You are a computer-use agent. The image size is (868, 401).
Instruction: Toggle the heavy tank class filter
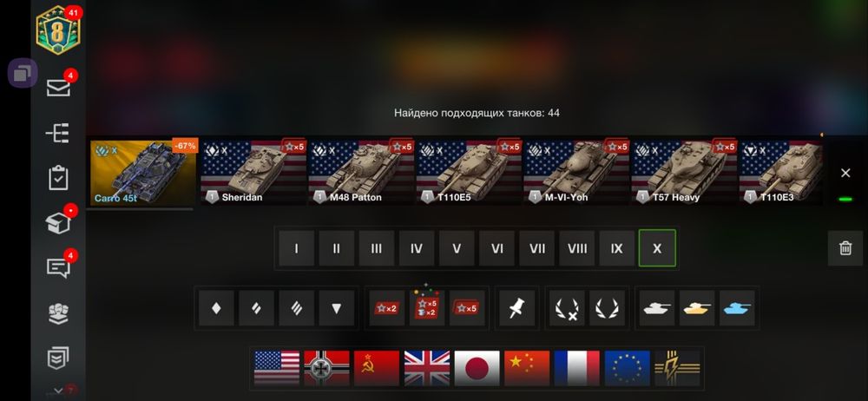click(x=296, y=308)
